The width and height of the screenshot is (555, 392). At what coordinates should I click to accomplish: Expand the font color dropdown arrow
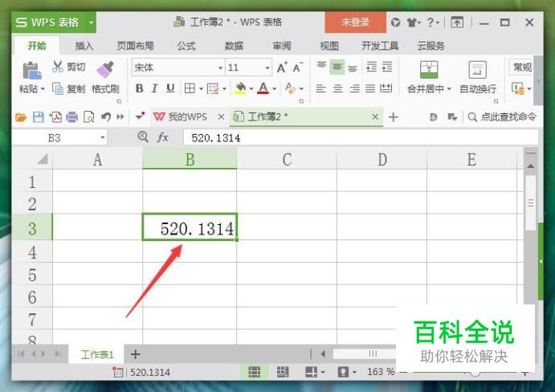[x=275, y=88]
